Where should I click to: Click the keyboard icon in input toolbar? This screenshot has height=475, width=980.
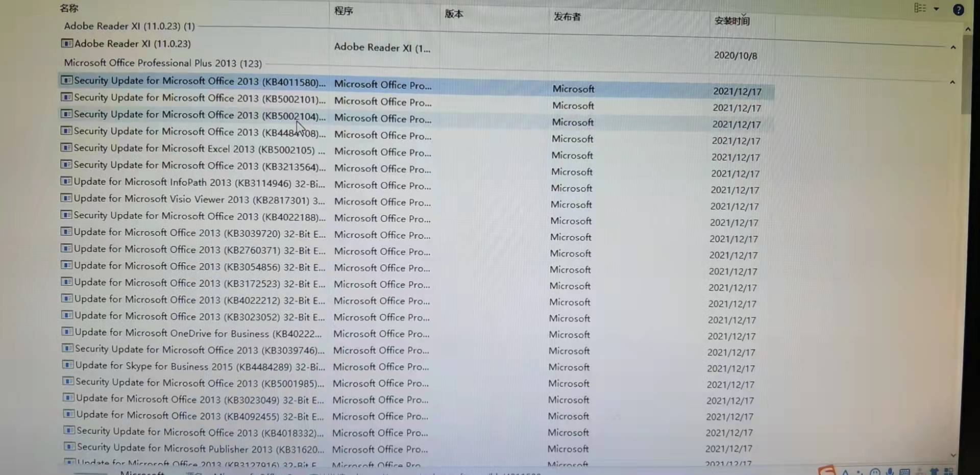904,472
